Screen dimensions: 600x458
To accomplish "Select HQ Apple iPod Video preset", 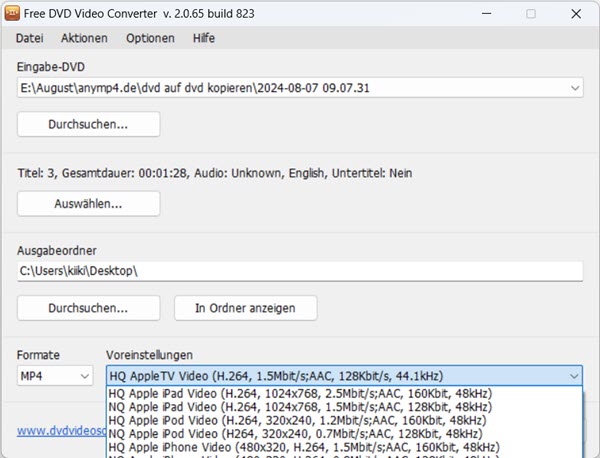I will [x=344, y=420].
